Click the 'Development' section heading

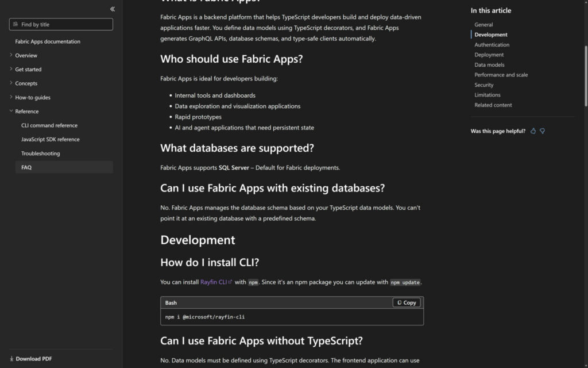point(198,240)
